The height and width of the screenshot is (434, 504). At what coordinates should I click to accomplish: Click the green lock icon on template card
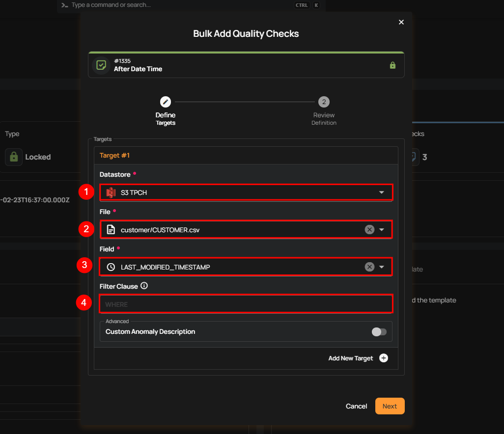pyautogui.click(x=392, y=65)
